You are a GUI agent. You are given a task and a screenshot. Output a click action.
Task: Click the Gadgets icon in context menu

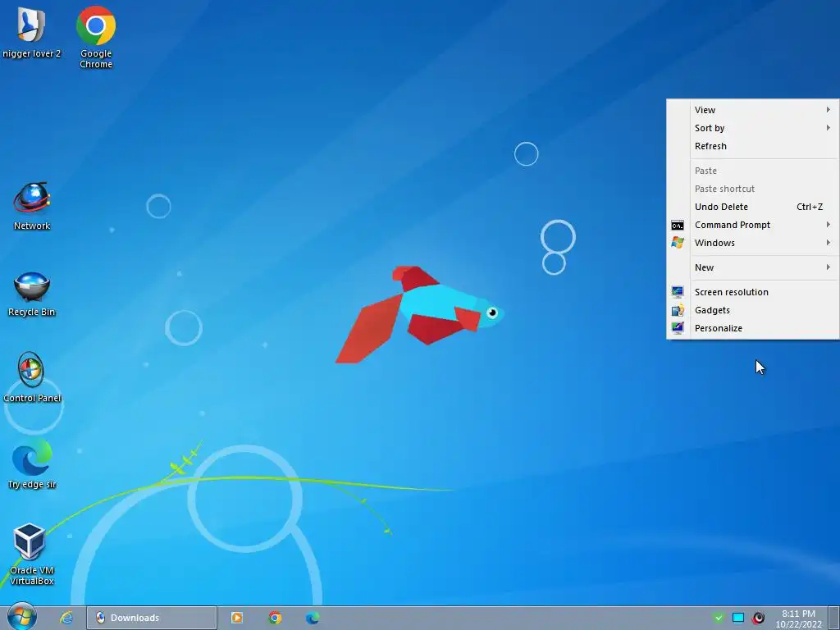pos(677,310)
